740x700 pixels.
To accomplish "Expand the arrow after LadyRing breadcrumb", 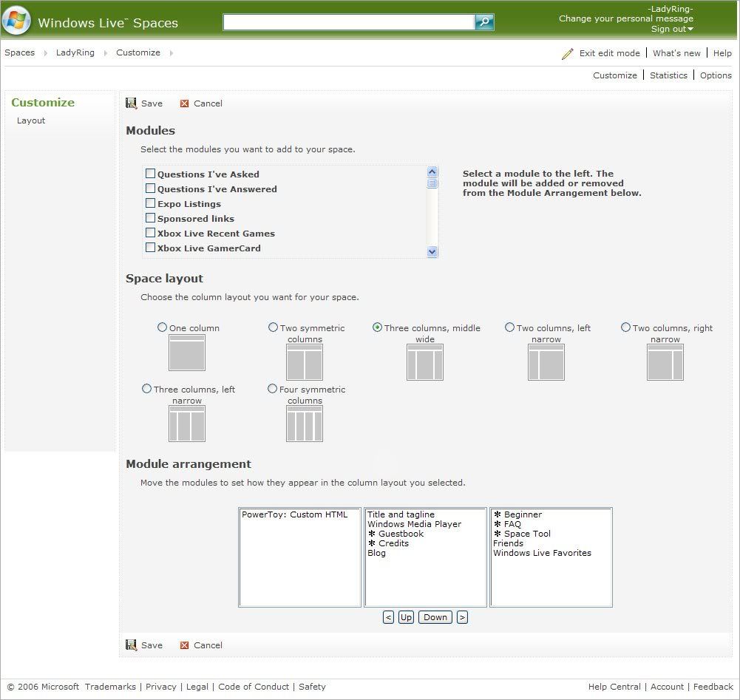I will 105,53.
